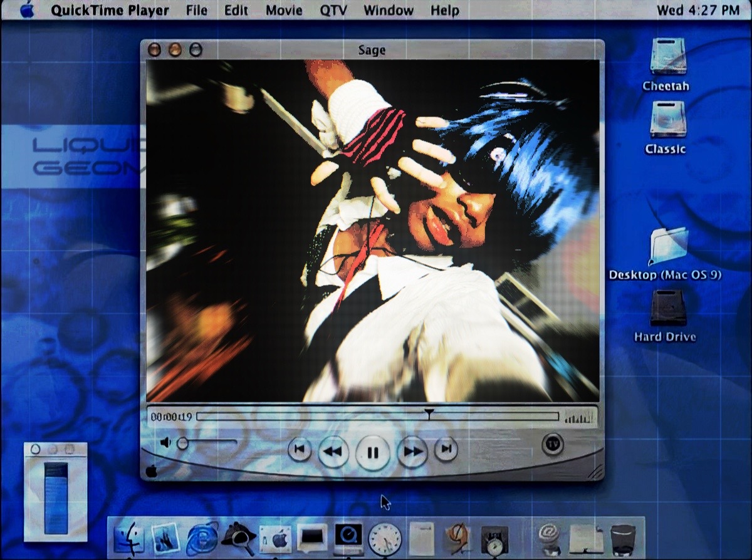Screen dimensions: 752x560
Task: Click the 00:00:19 time readout
Action: [171, 417]
